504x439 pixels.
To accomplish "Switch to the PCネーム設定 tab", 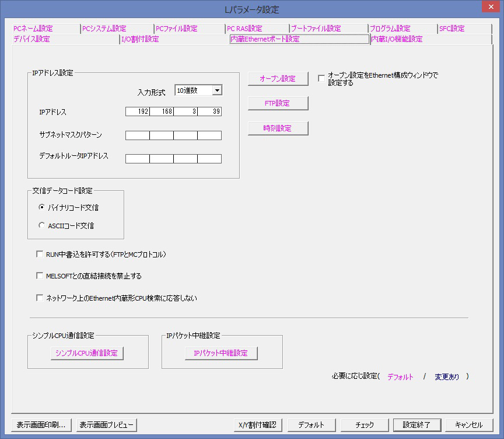I will pos(33,29).
